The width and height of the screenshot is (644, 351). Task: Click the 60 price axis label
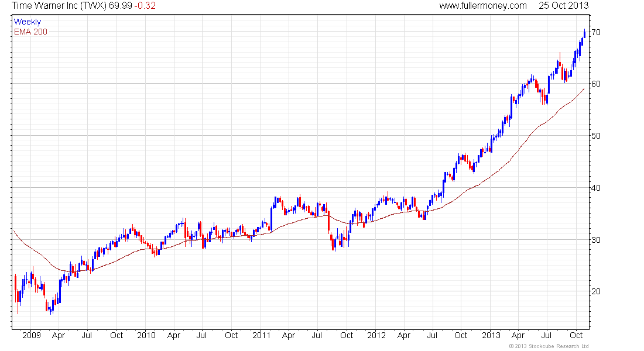597,84
